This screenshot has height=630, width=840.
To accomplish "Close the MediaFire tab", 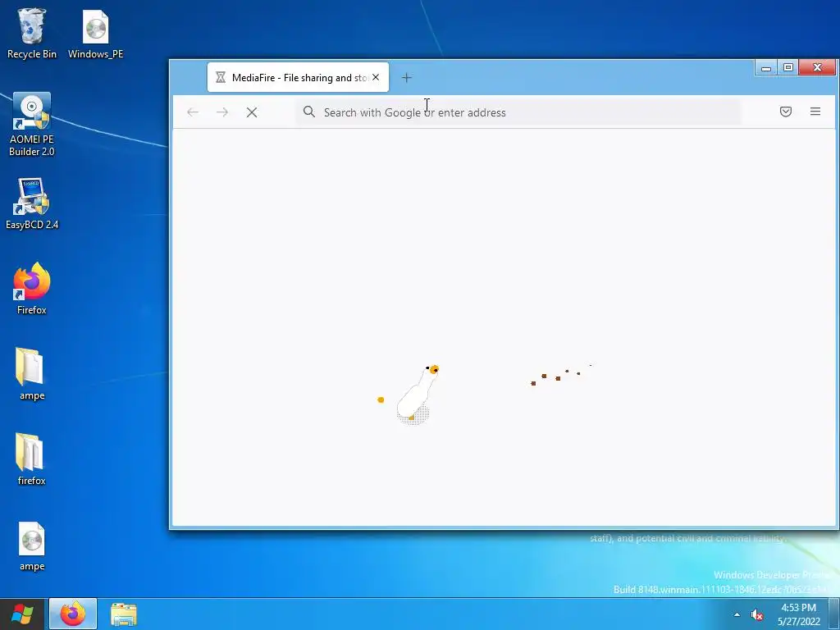I will (x=376, y=77).
